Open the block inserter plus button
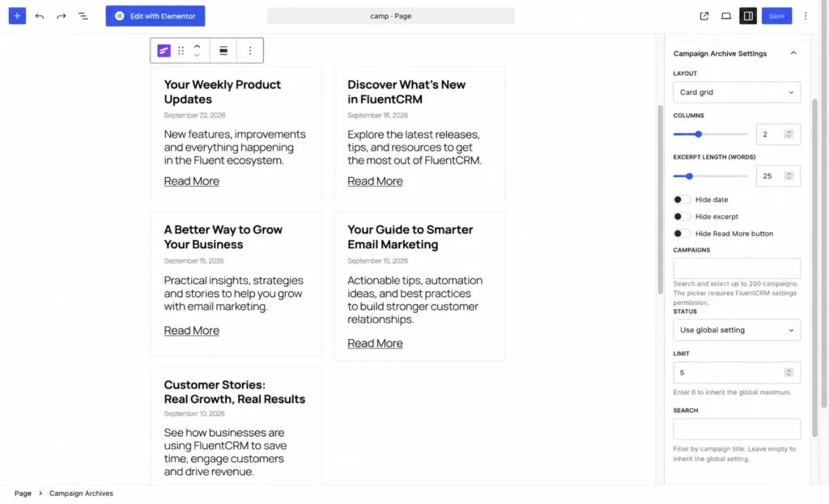This screenshot has width=829, height=504. click(17, 16)
